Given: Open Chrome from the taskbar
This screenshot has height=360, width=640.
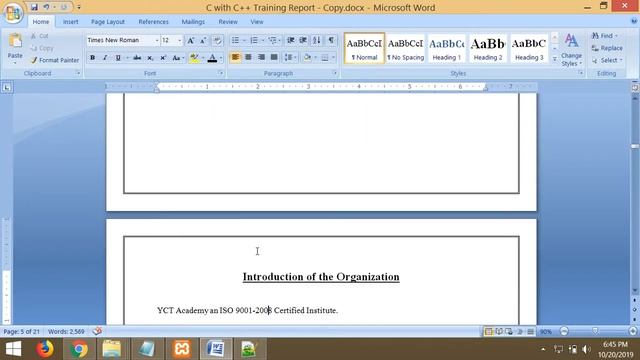Looking at the screenshot, I should (x=78, y=349).
